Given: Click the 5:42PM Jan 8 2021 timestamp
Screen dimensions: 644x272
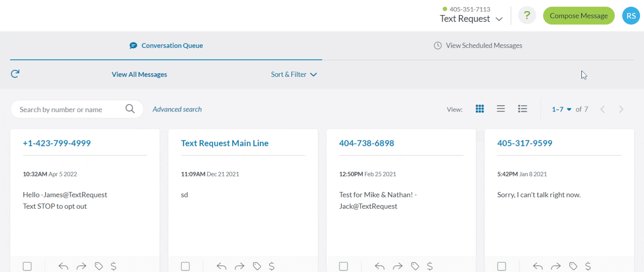Looking at the screenshot, I should (522, 174).
